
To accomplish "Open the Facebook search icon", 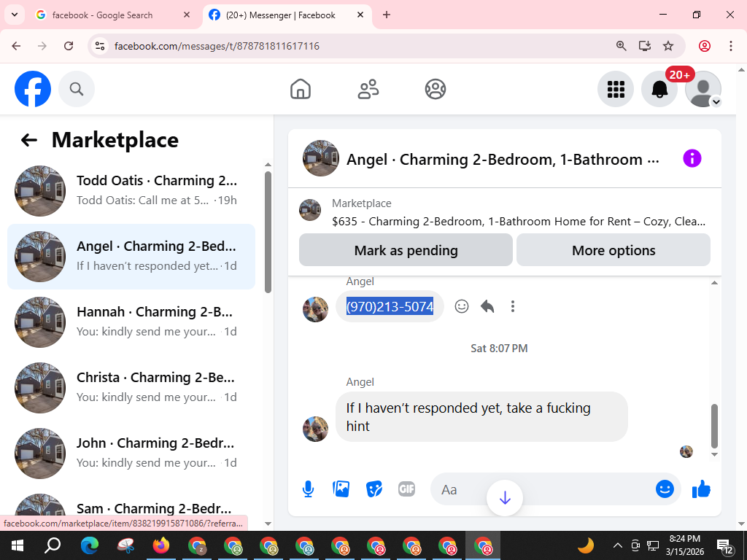I will tap(76, 89).
